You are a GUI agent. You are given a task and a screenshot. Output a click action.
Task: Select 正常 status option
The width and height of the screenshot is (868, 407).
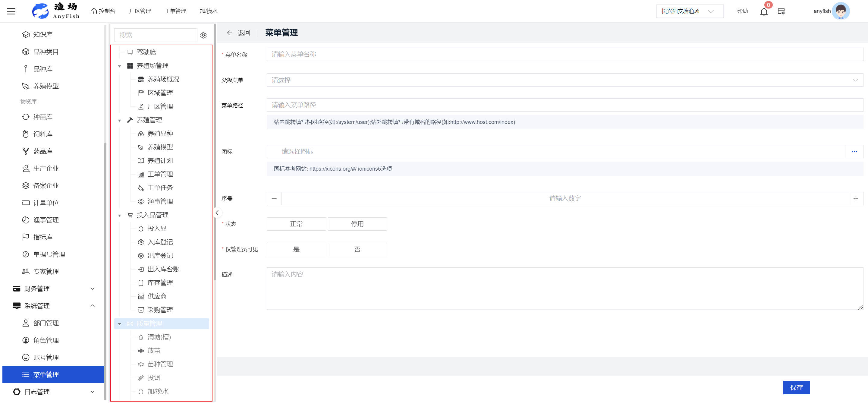(x=296, y=224)
